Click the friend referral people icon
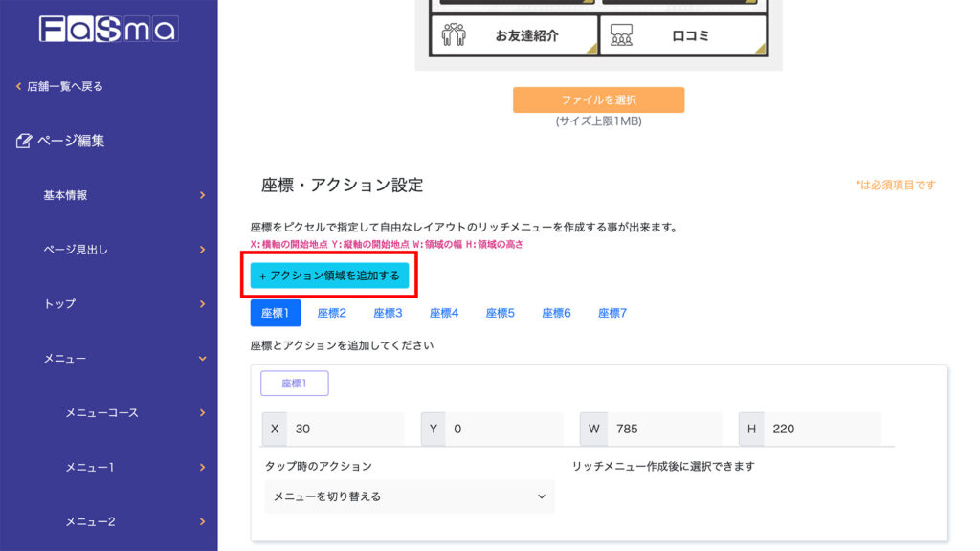The width and height of the screenshot is (980, 551). 454,35
